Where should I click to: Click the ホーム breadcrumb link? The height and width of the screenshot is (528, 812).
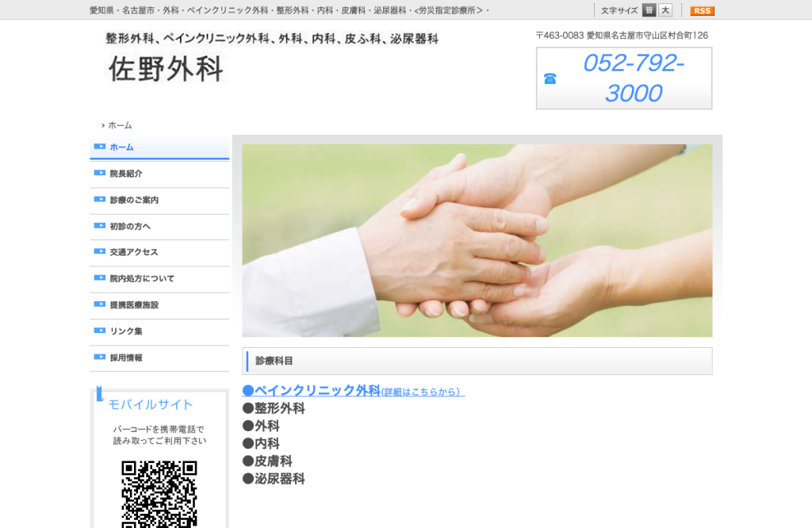coord(120,125)
